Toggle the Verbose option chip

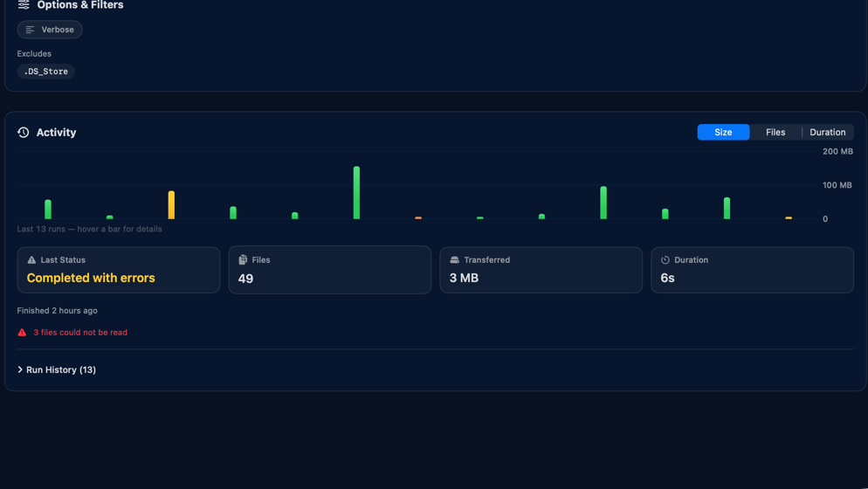[50, 30]
